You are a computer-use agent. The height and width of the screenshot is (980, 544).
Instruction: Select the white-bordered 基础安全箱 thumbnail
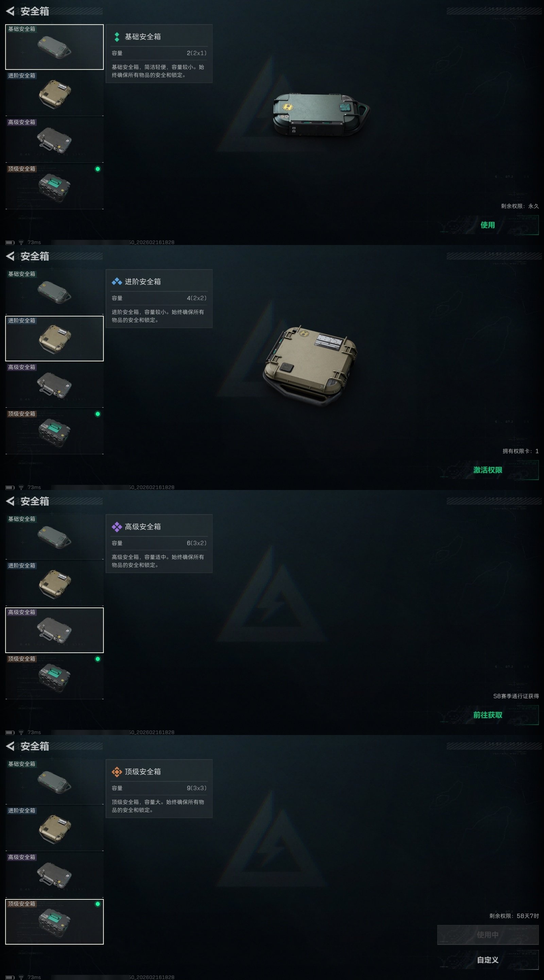pos(54,47)
